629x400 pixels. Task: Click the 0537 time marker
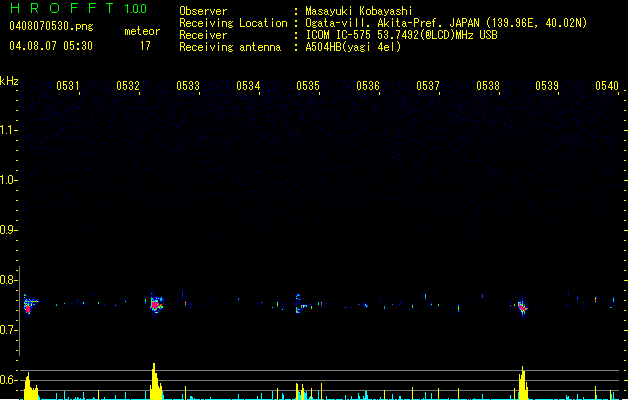(428, 86)
